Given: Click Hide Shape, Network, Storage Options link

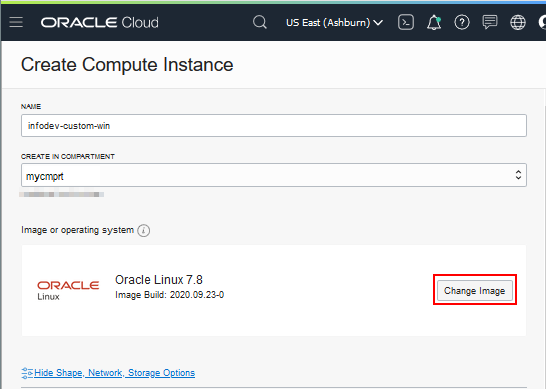Looking at the screenshot, I should [x=115, y=373].
